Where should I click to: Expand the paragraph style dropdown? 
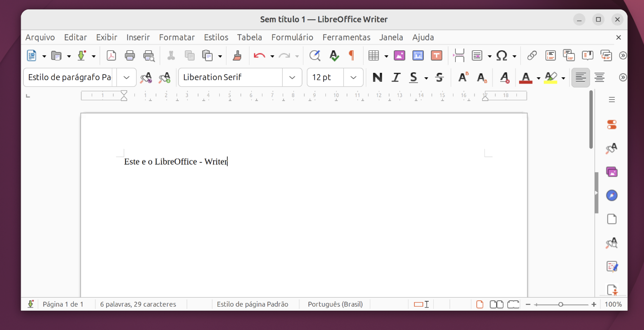(127, 78)
